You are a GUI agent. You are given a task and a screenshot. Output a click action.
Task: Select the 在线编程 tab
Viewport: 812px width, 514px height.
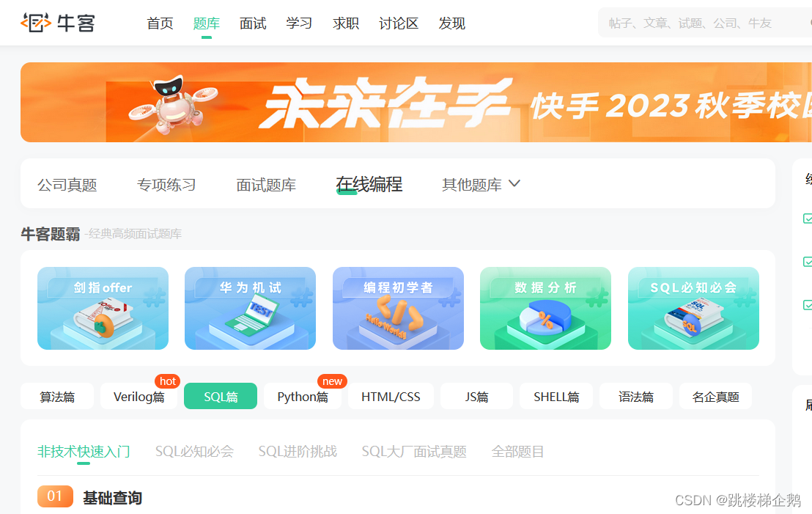[369, 185]
